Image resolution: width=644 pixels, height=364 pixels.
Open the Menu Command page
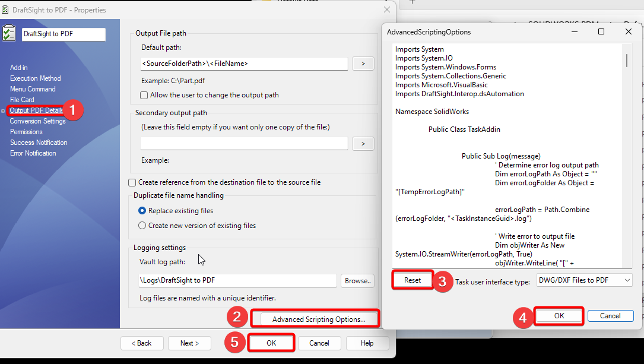[33, 88]
